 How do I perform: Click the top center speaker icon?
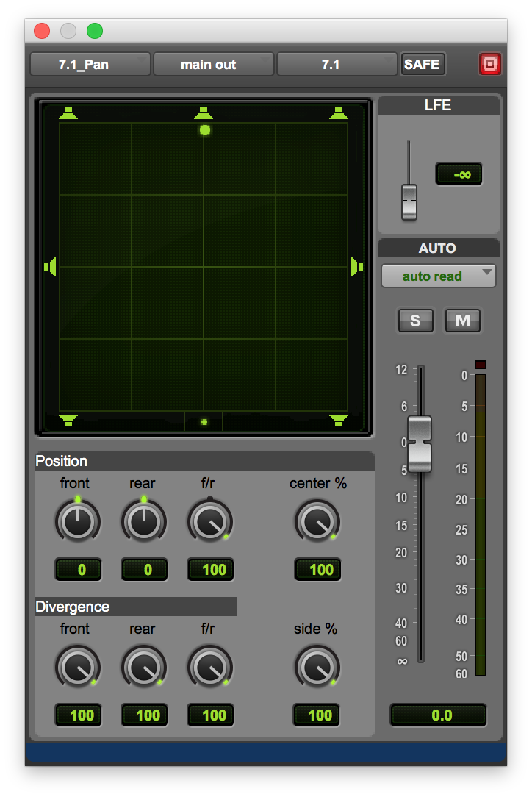coord(204,113)
